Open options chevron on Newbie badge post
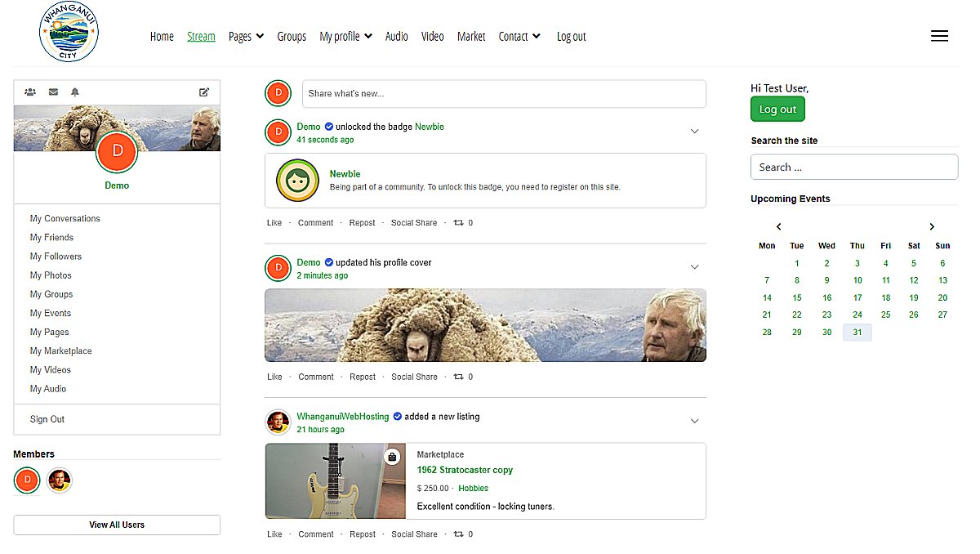The image size is (980, 554). pyautogui.click(x=695, y=132)
